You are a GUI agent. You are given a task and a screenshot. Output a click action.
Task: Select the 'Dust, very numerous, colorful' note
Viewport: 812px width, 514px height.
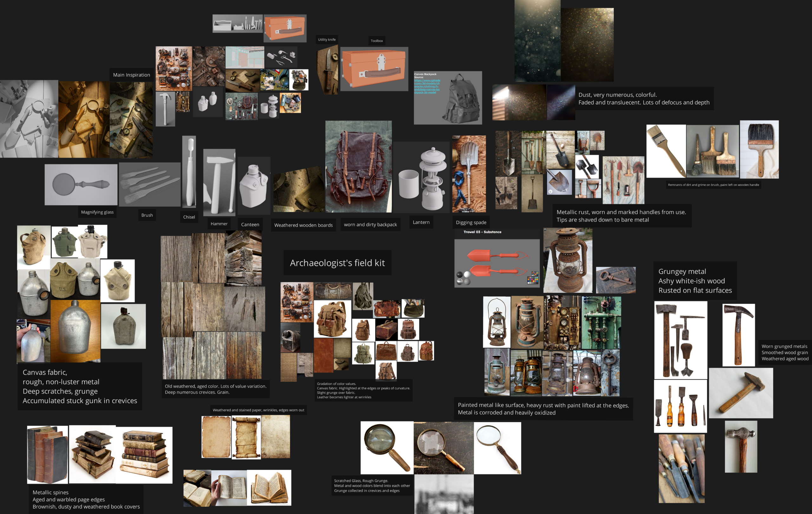point(643,98)
